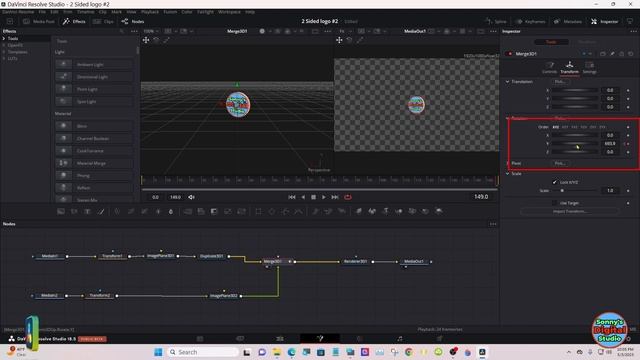Jump to the first frame
Image resolution: width=640 pixels, height=360 pixels.
[292, 197]
